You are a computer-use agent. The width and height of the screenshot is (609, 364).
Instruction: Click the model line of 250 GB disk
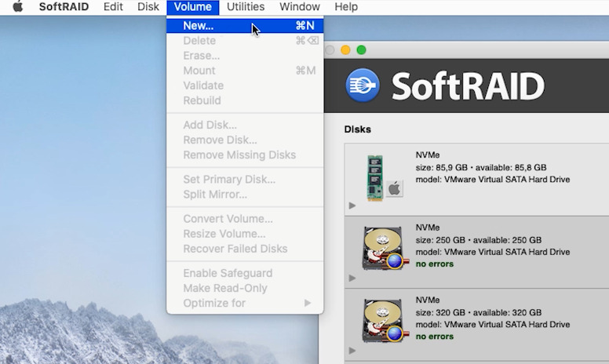(x=493, y=253)
